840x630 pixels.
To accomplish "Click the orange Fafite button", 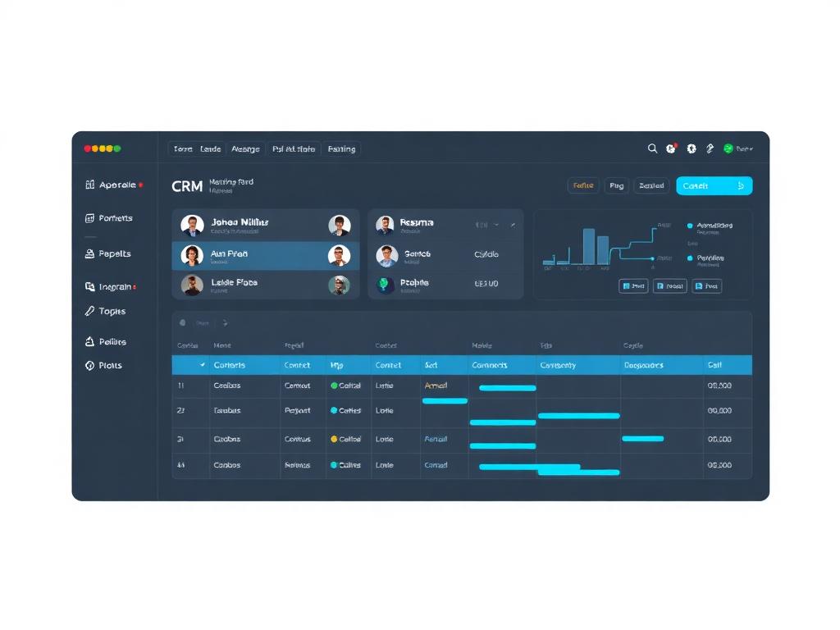I will pyautogui.click(x=583, y=186).
